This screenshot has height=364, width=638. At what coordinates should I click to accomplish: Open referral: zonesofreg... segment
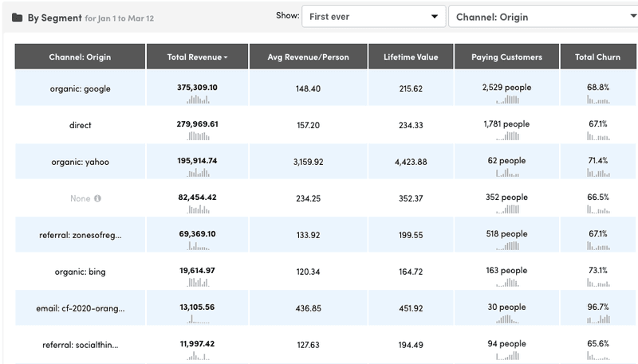80,235
